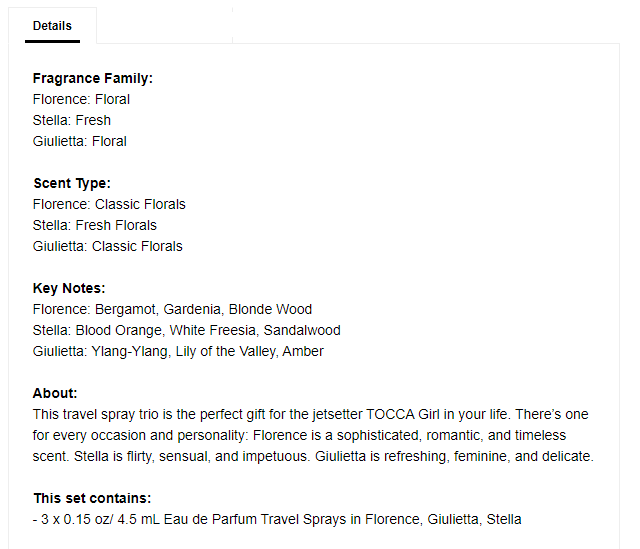
Task: Click the Stella: Fresh Florals text
Action: pos(95,225)
